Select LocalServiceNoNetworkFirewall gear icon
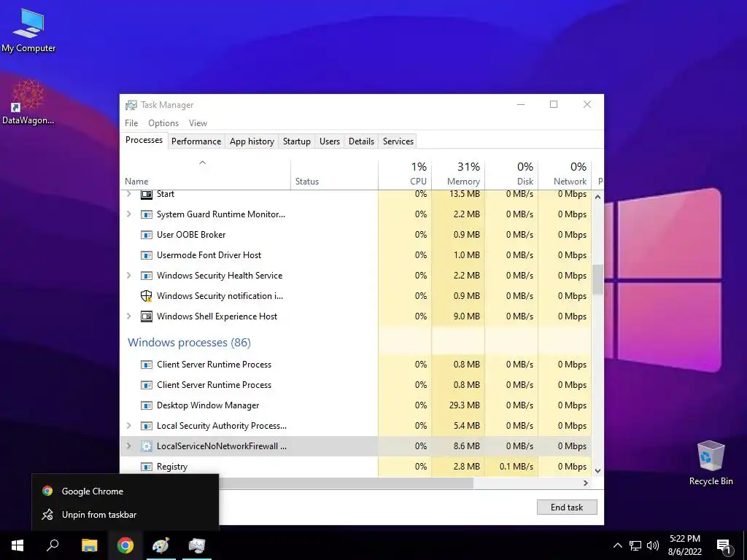Image resolution: width=747 pixels, height=560 pixels. click(x=146, y=446)
